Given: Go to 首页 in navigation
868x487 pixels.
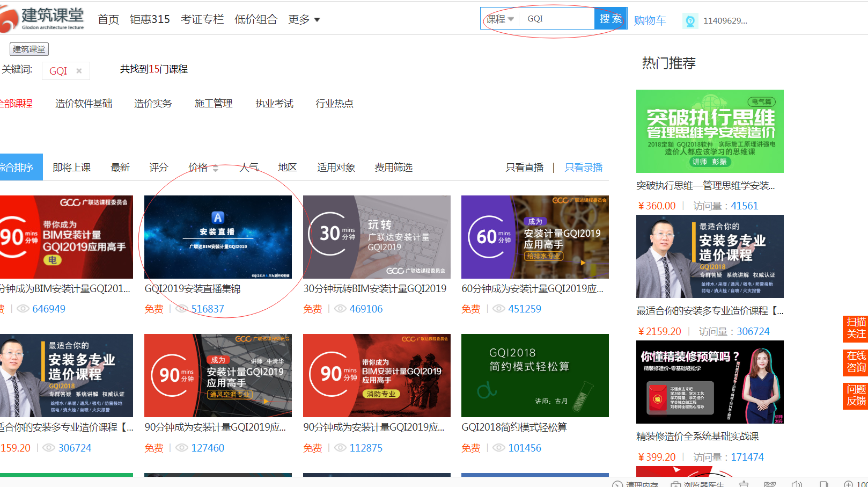Looking at the screenshot, I should [x=108, y=19].
